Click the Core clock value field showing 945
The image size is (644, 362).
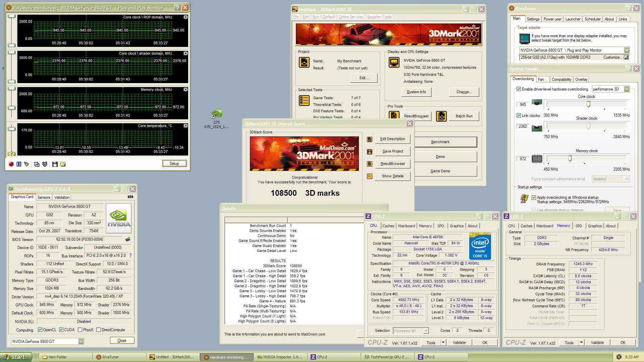tap(523, 105)
